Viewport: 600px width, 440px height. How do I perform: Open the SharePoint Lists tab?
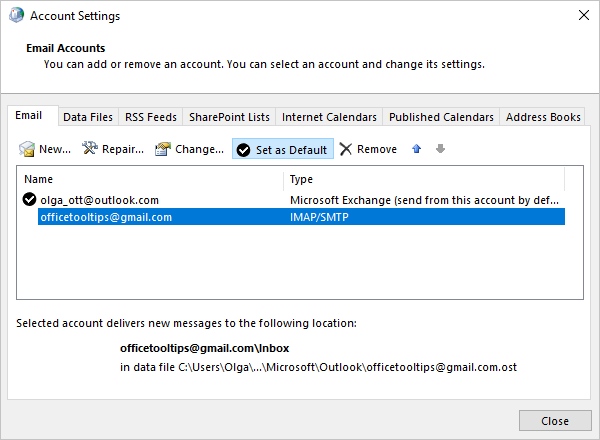[229, 117]
